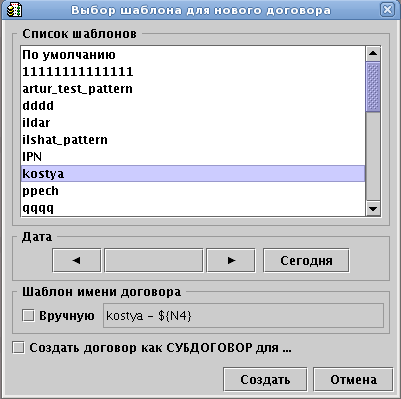Viewport: 401px width, 399px height.
Task: Click the scrollbar down arrow in template list
Action: pos(373,209)
